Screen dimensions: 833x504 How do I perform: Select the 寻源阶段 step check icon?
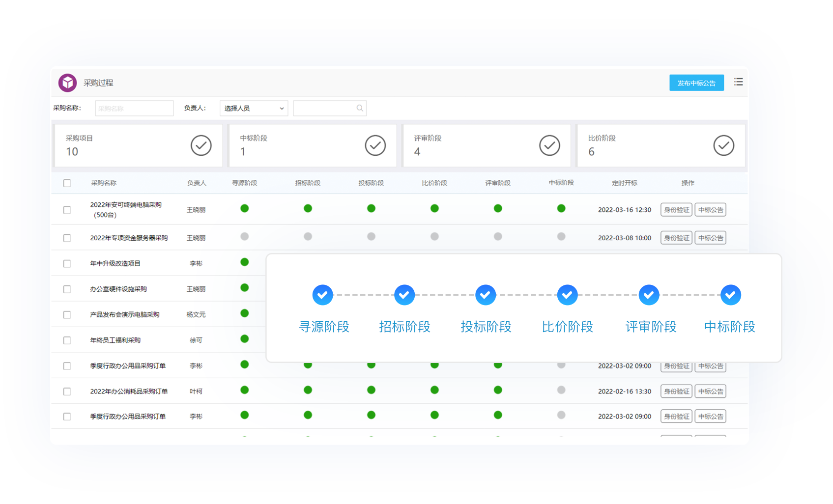tap(323, 295)
